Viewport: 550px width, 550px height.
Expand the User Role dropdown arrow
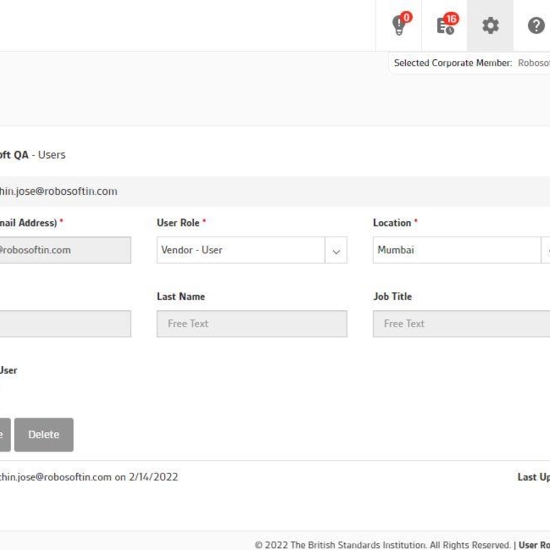click(x=336, y=250)
